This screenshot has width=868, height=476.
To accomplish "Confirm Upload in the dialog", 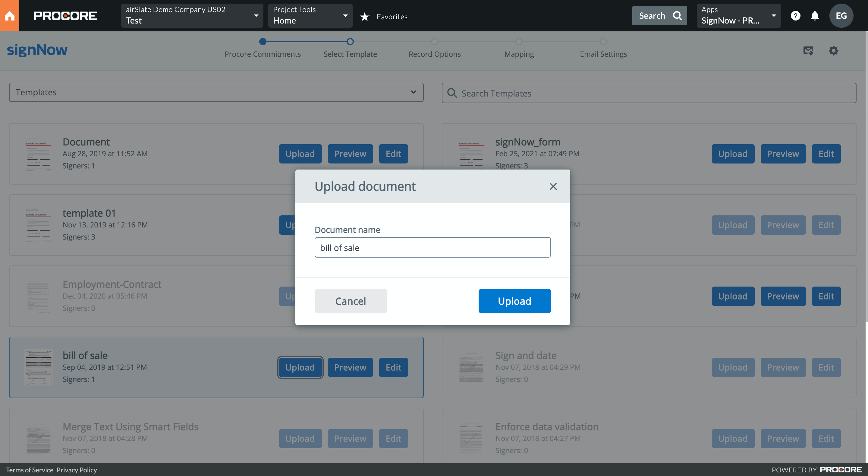I will (514, 300).
